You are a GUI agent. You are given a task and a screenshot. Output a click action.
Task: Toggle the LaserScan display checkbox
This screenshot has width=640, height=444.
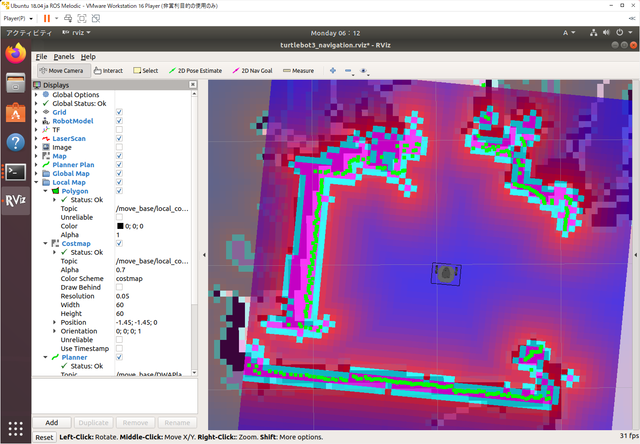click(x=119, y=138)
